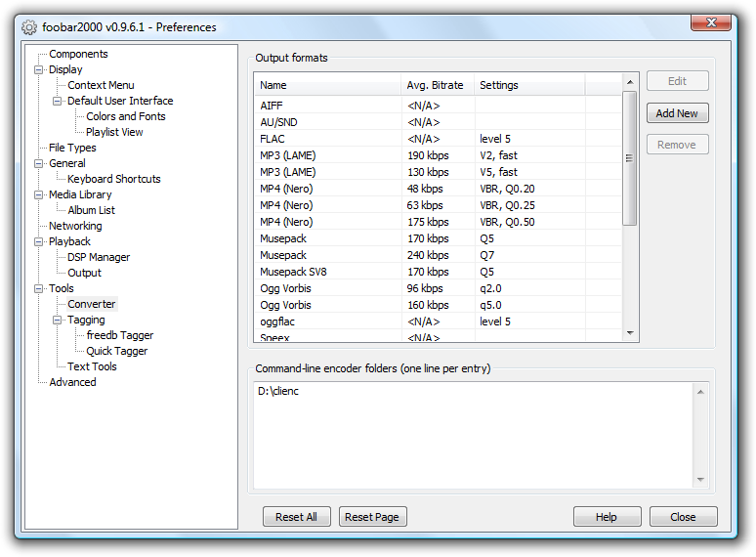Click the output formats list scrollbar down arrow

630,334
